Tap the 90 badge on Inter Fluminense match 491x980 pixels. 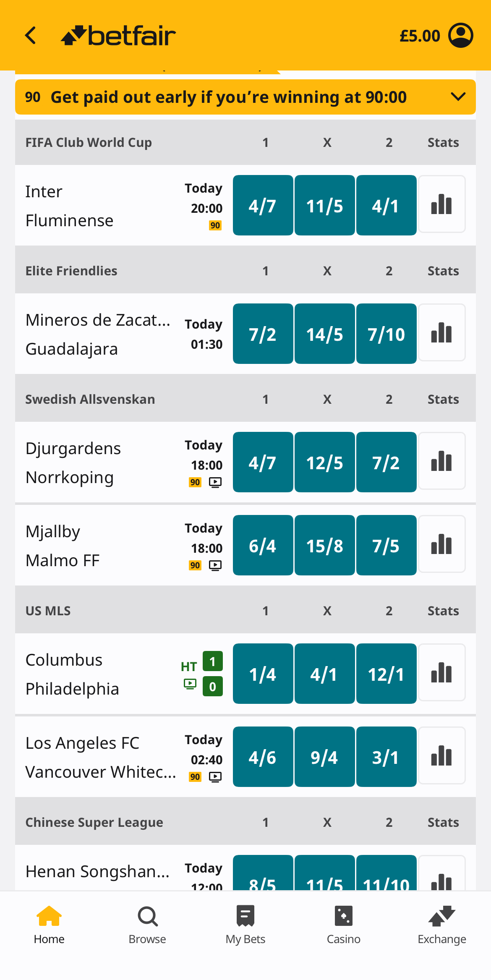point(215,225)
